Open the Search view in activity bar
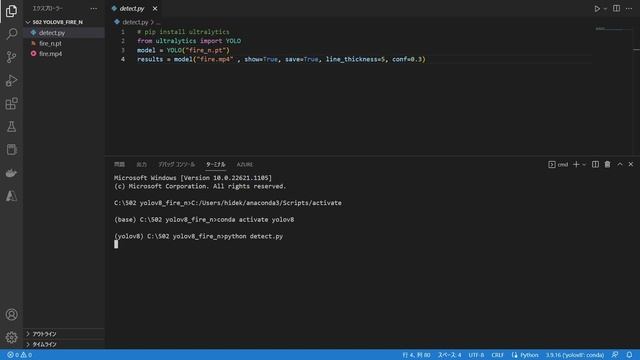The image size is (640, 360). coord(11,34)
